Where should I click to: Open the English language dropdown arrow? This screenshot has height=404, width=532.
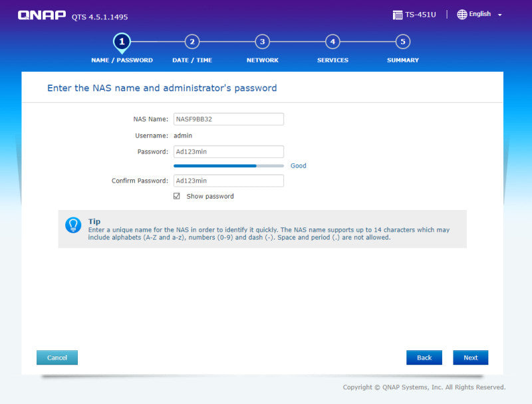pos(500,15)
